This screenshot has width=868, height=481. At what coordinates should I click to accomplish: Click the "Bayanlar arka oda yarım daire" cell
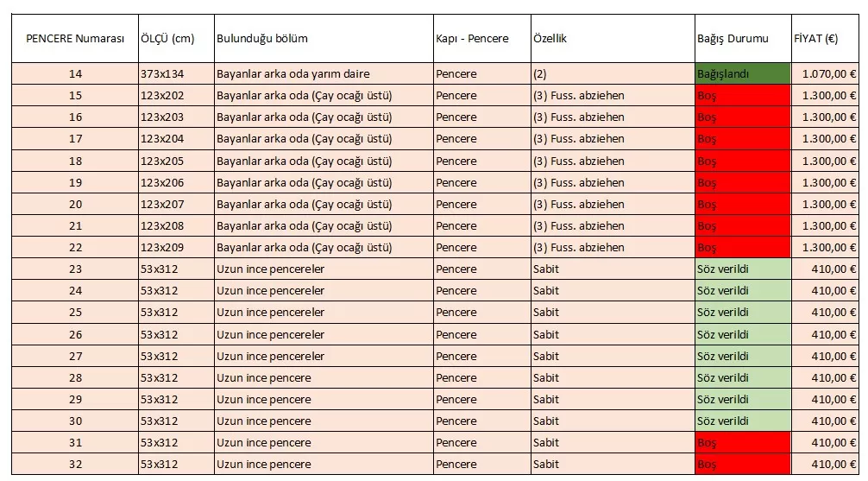click(323, 74)
